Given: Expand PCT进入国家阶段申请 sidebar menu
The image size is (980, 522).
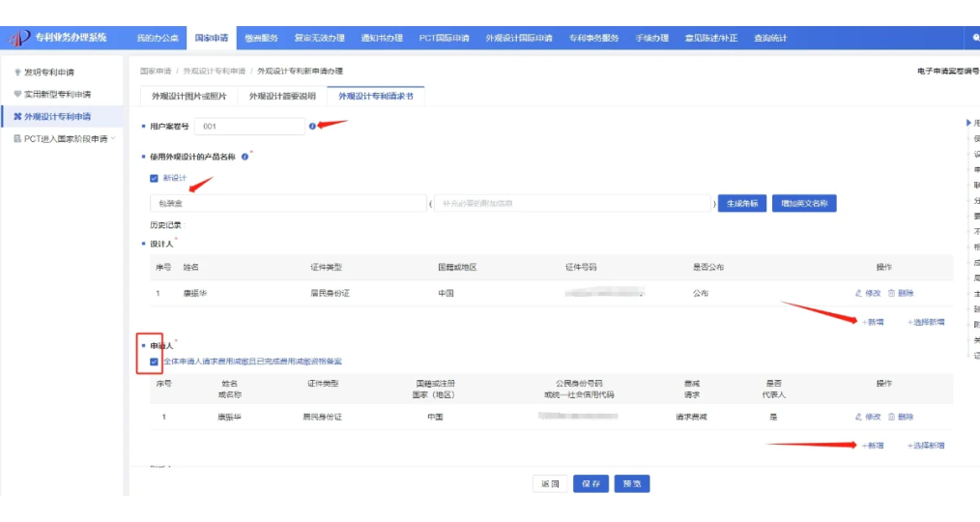Looking at the screenshot, I should pyautogui.click(x=65, y=139).
